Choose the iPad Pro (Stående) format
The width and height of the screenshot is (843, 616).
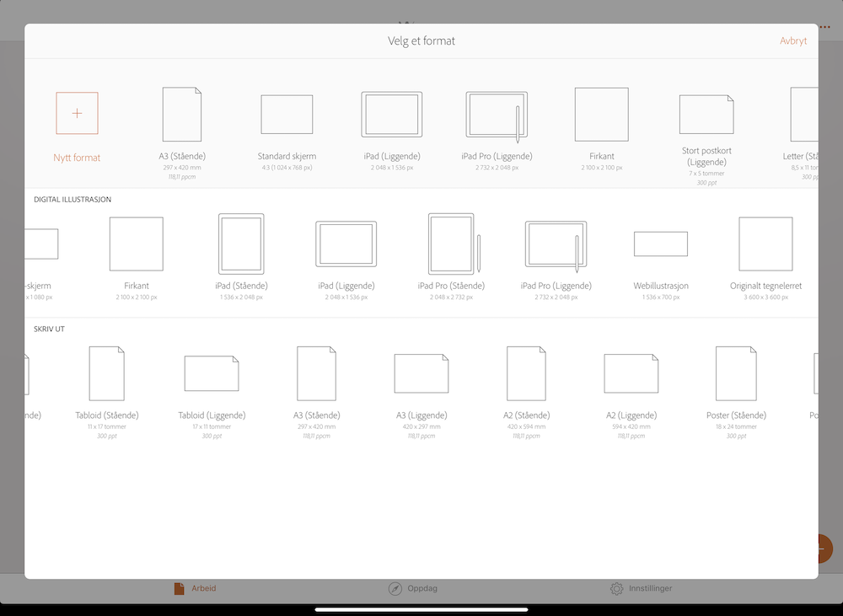pos(451,257)
